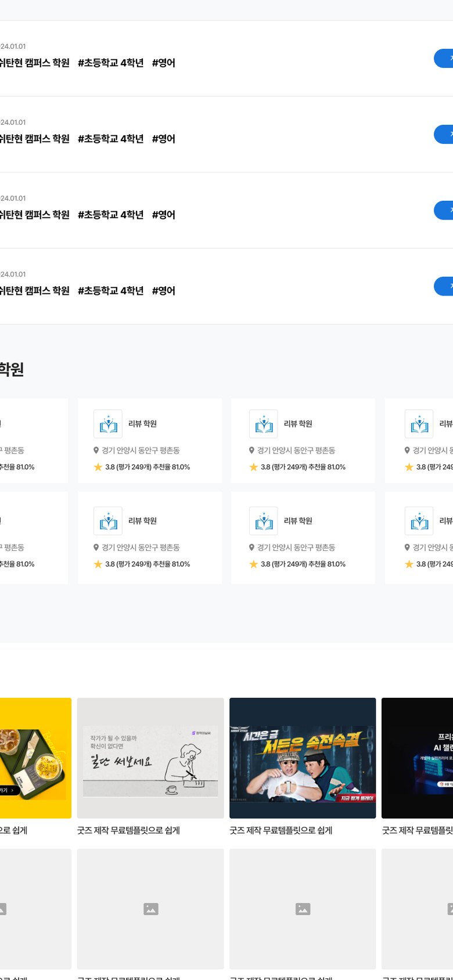Click location pin in top-row second card
This screenshot has width=453, height=980.
coord(96,451)
